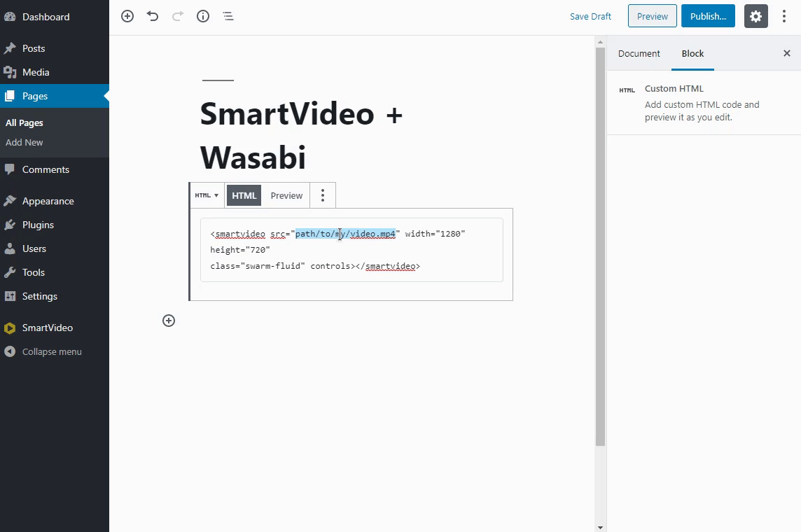This screenshot has height=532, width=801.
Task: Open the Tools menu
Action: (54, 272)
